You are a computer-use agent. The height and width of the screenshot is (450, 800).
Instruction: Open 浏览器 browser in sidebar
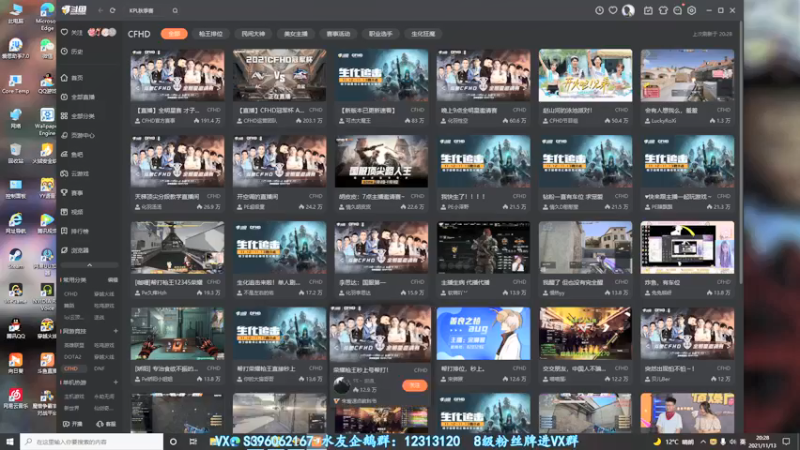(75, 251)
